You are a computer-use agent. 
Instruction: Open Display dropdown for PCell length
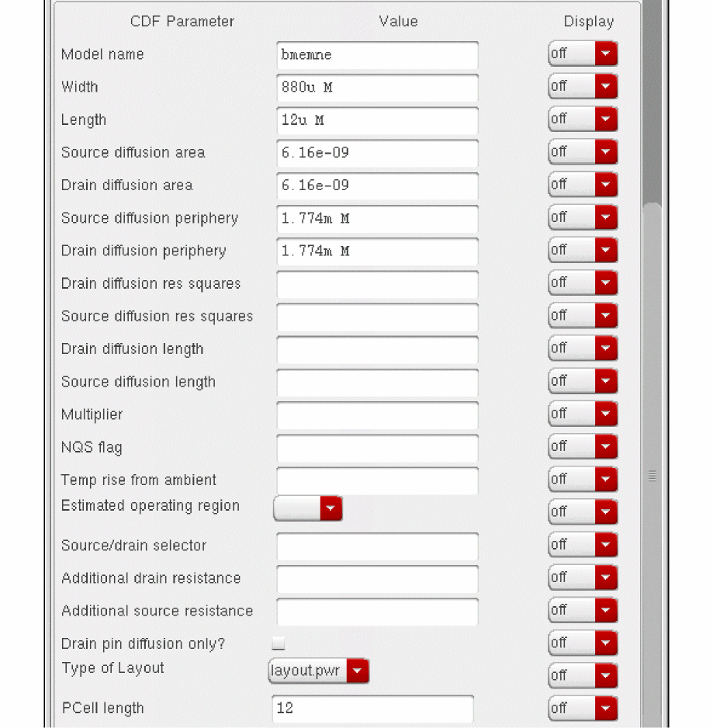pos(583,709)
